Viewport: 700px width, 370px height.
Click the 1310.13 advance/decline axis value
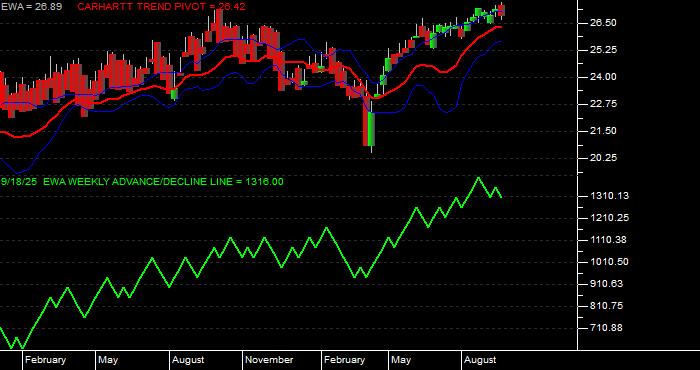[x=609, y=196]
